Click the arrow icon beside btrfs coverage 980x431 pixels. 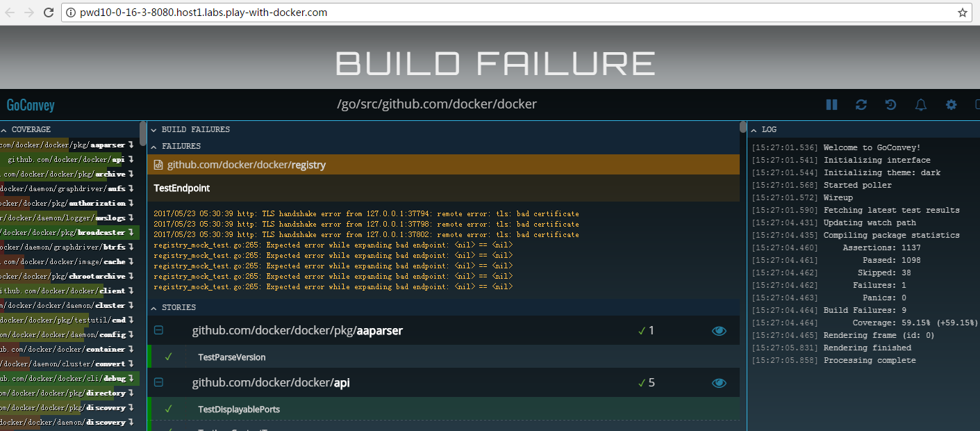(x=131, y=247)
